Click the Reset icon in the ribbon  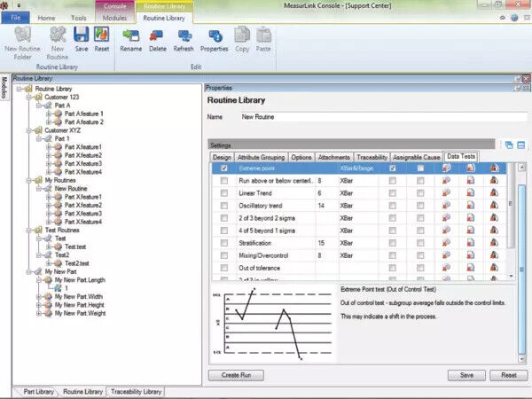point(101,35)
